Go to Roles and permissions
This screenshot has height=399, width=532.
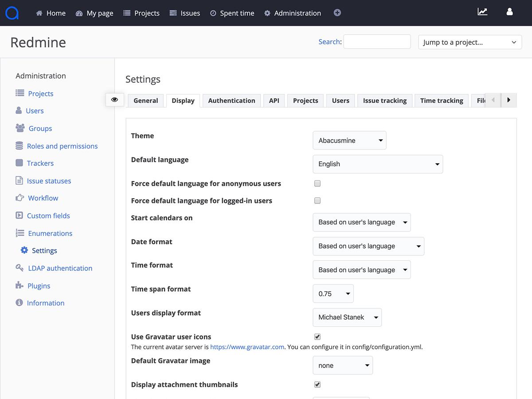(x=62, y=146)
